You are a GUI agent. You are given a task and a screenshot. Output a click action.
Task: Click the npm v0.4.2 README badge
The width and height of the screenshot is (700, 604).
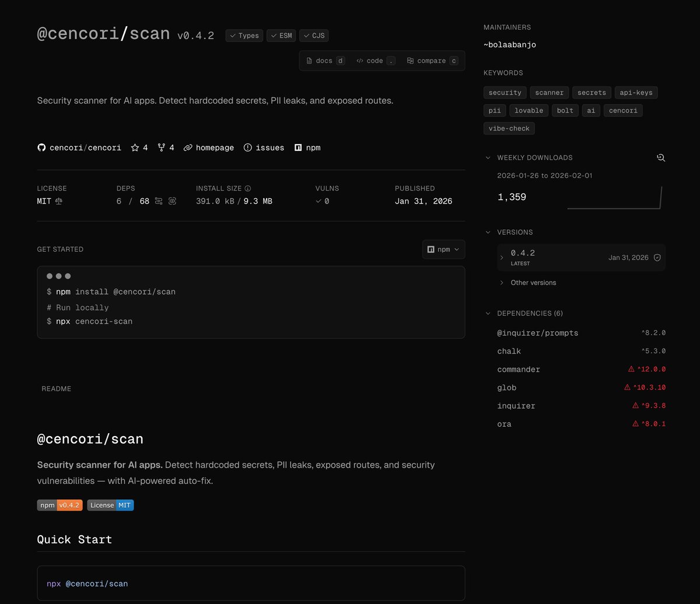(60, 505)
